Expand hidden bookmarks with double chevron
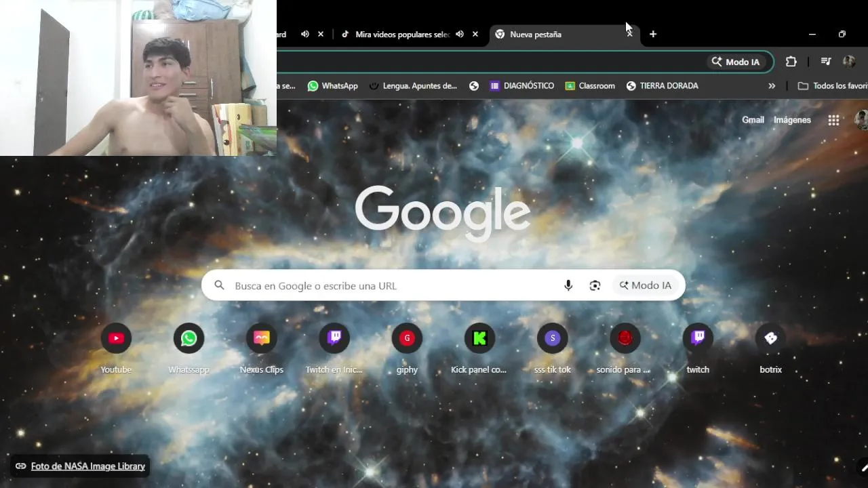Screen dimensions: 868x488 pyautogui.click(x=772, y=86)
